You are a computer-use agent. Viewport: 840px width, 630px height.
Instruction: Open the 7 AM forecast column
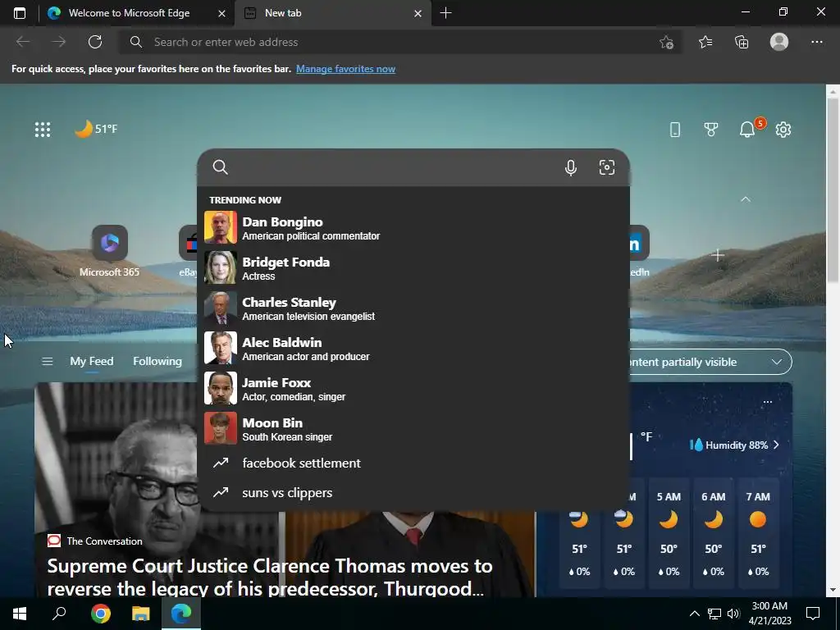pos(758,534)
